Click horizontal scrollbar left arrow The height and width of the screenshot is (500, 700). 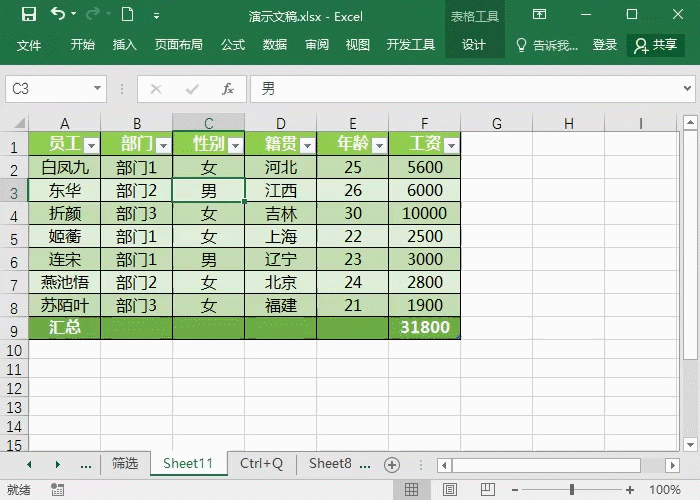click(444, 466)
